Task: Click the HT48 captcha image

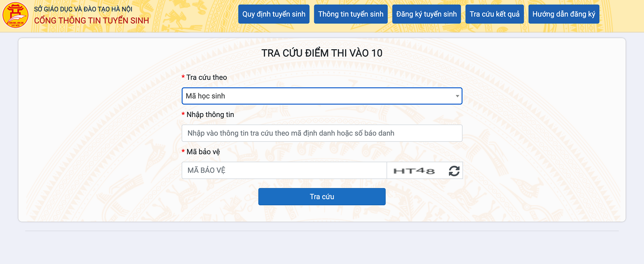Action: point(414,171)
